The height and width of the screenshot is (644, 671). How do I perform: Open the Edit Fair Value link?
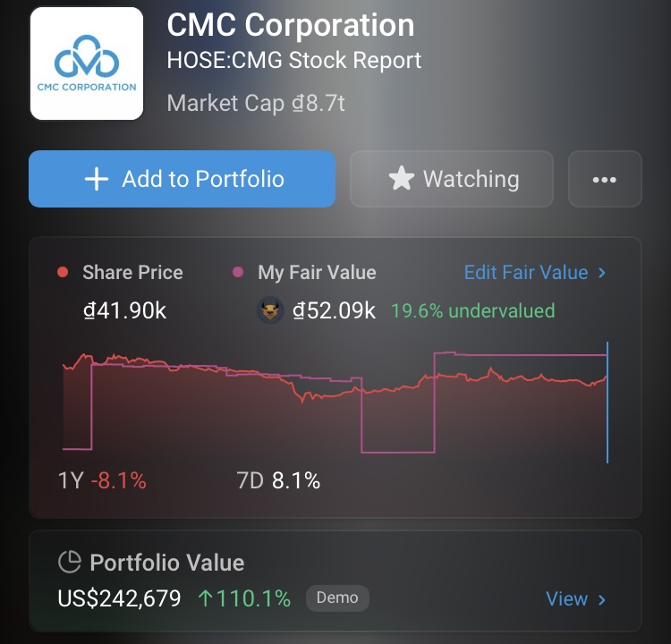tap(526, 273)
